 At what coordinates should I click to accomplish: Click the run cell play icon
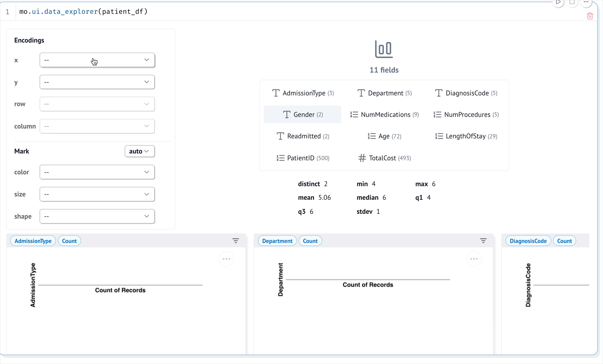click(x=558, y=2)
